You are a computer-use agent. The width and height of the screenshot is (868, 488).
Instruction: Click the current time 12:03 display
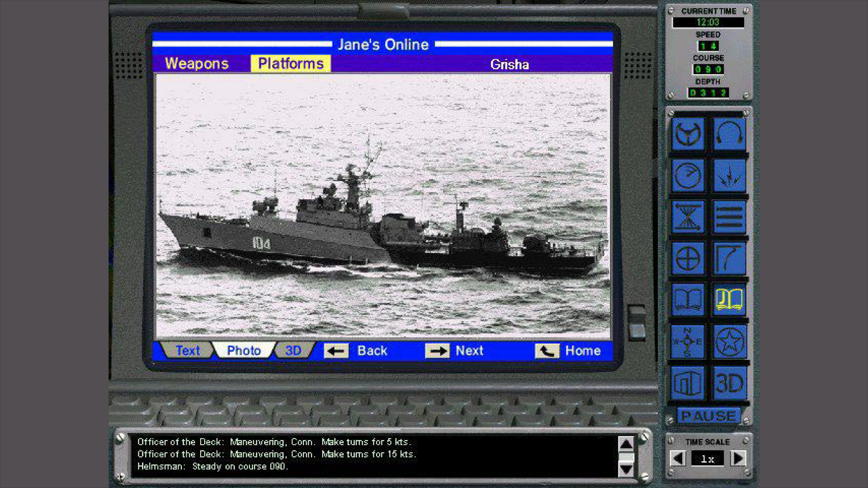click(708, 22)
